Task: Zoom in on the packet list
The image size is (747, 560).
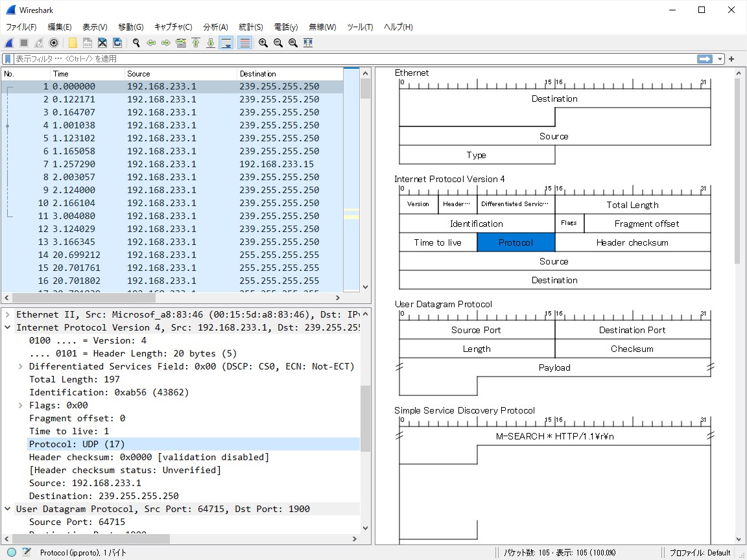Action: pos(263,43)
